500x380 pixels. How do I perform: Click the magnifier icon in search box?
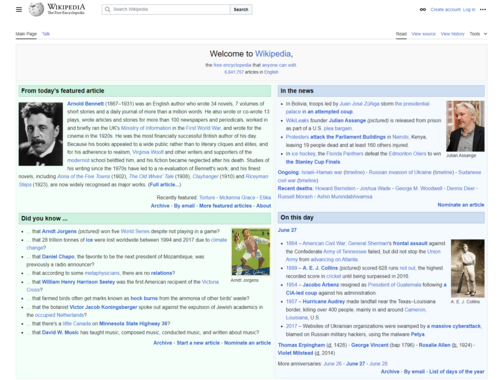click(107, 9)
